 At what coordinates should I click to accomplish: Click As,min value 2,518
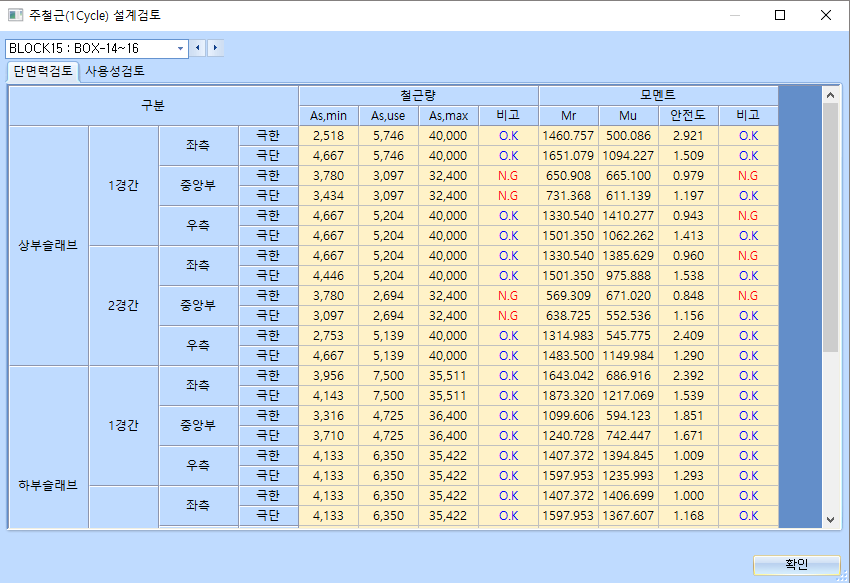(329, 136)
